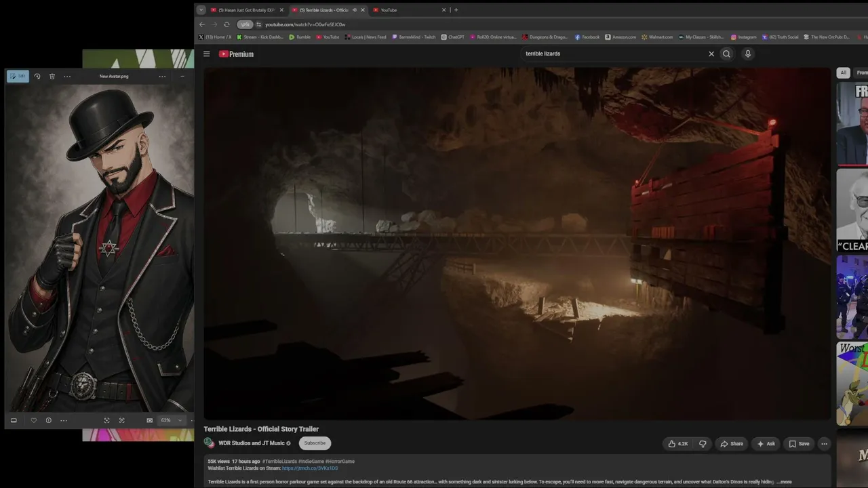Screen dimensions: 868x488
Task: Mute the Terrible Lizards tab audio
Action: click(354, 10)
